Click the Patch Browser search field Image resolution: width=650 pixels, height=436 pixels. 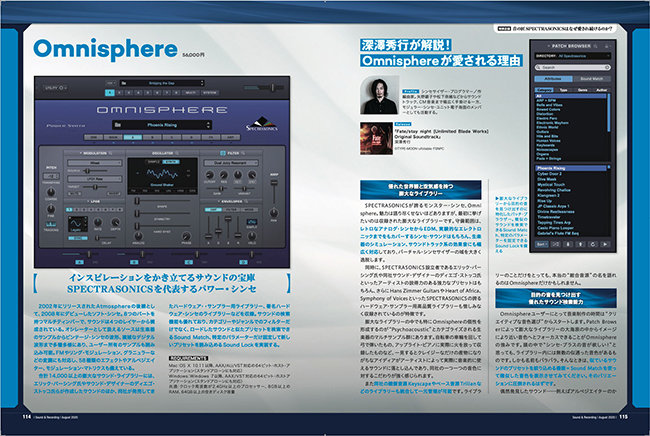[573, 67]
